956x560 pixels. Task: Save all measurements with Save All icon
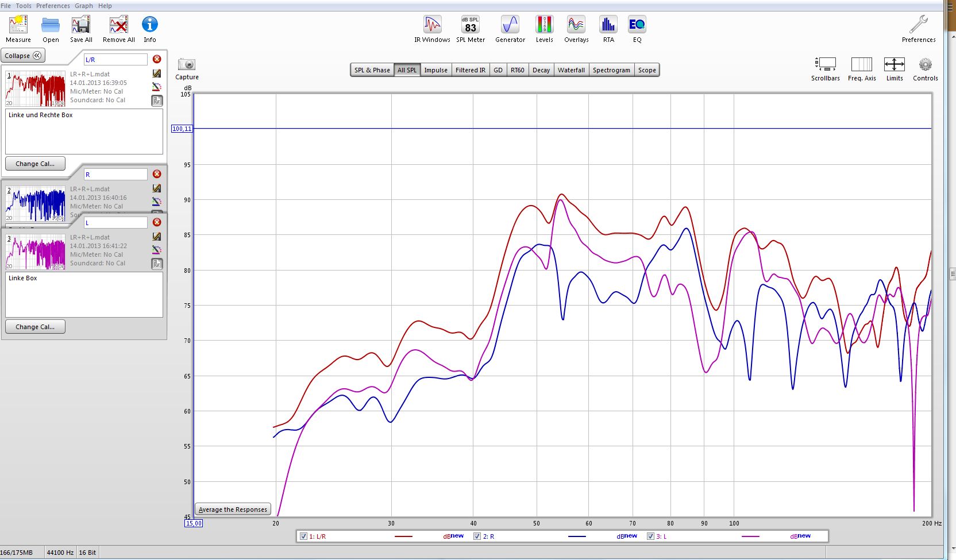coord(81,25)
